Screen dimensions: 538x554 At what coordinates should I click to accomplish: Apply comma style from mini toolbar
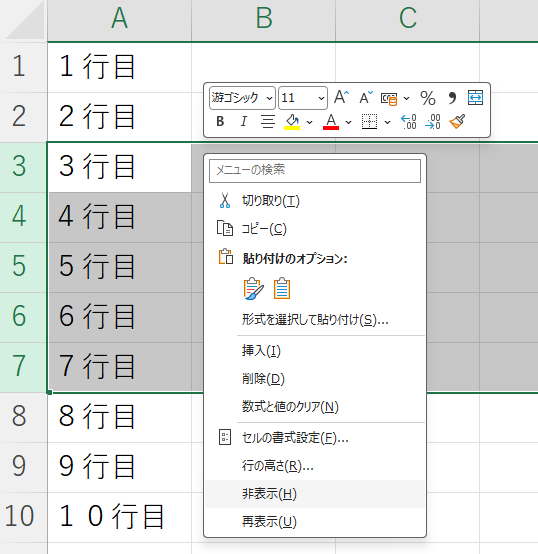coord(452,98)
